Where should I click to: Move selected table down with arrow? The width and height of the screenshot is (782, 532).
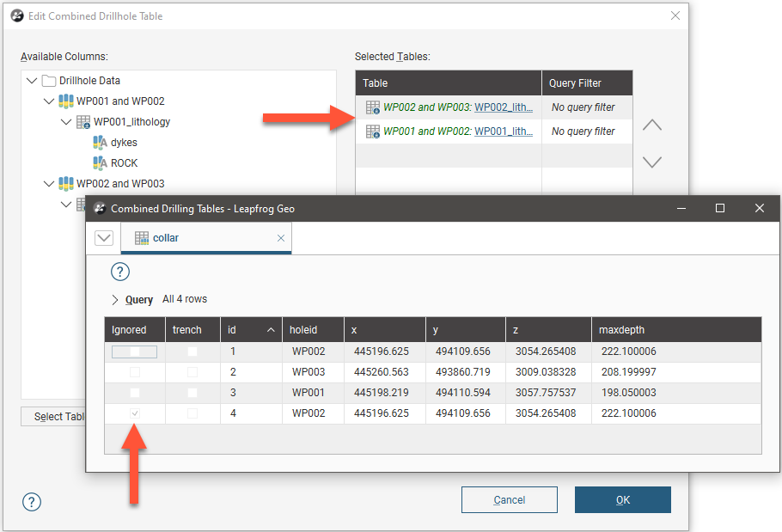tap(652, 162)
